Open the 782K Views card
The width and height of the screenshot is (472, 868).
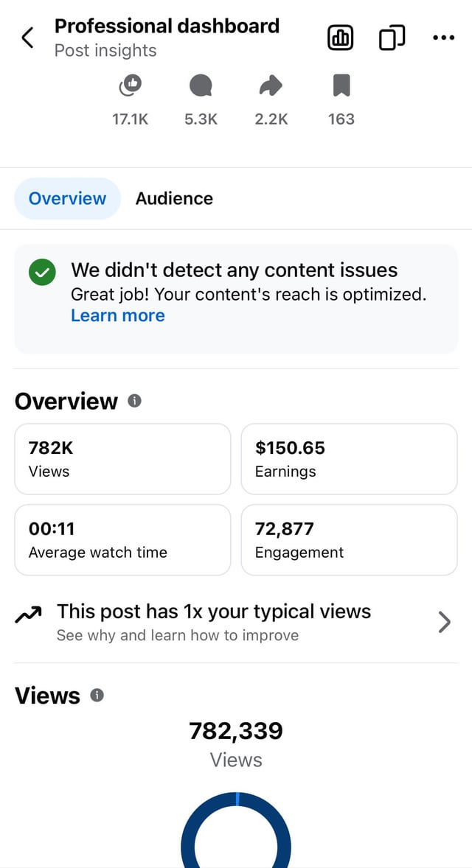click(122, 458)
